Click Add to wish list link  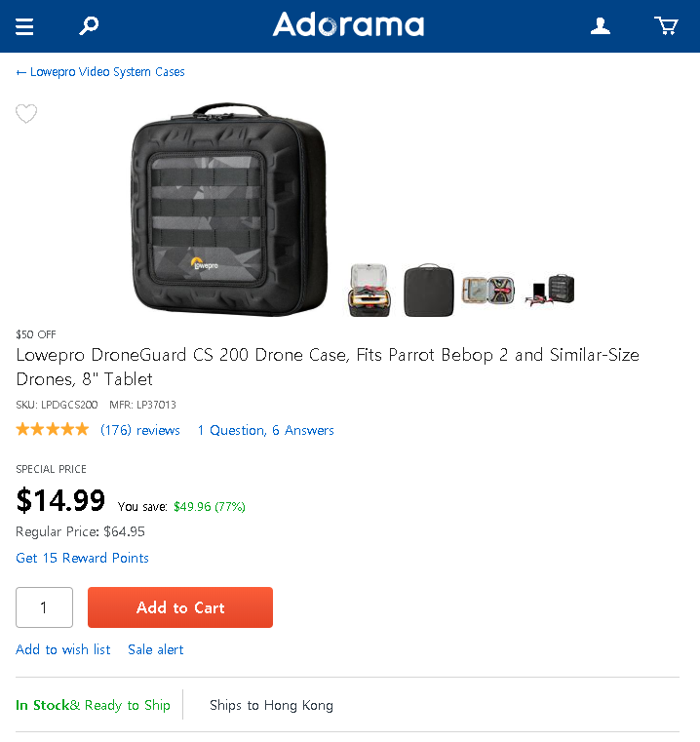coord(63,649)
